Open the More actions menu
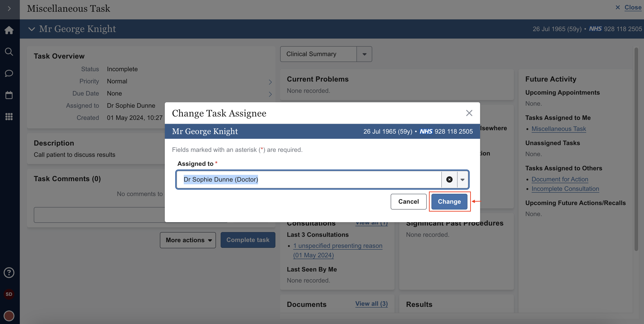 [188, 240]
